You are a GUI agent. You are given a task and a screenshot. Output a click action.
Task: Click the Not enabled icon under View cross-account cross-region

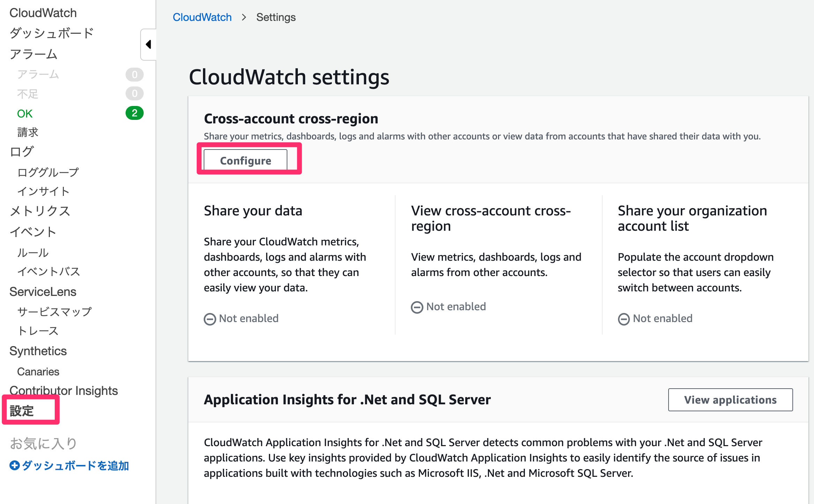[x=417, y=307]
